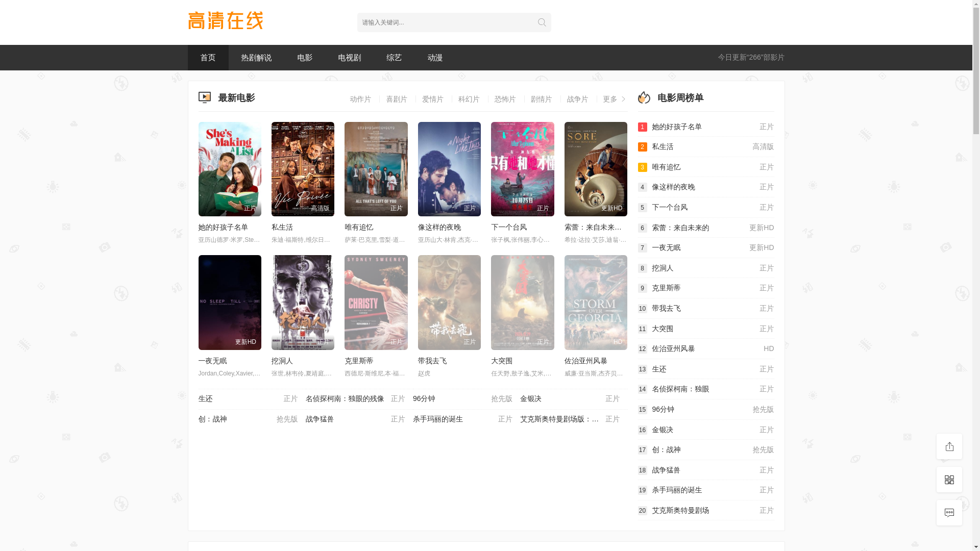Open the Christy movie poster

point(376,303)
